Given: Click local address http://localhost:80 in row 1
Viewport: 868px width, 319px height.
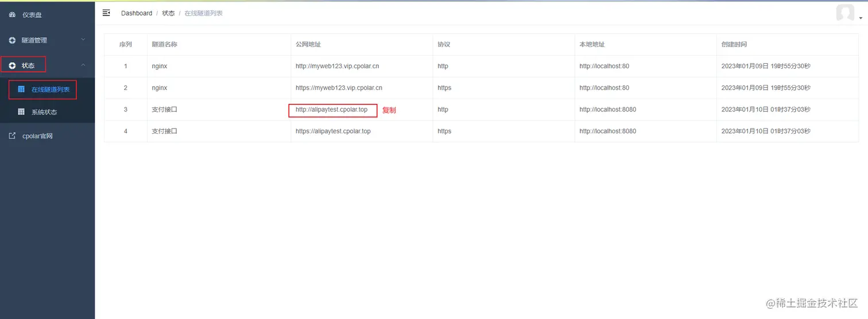Looking at the screenshot, I should (604, 66).
